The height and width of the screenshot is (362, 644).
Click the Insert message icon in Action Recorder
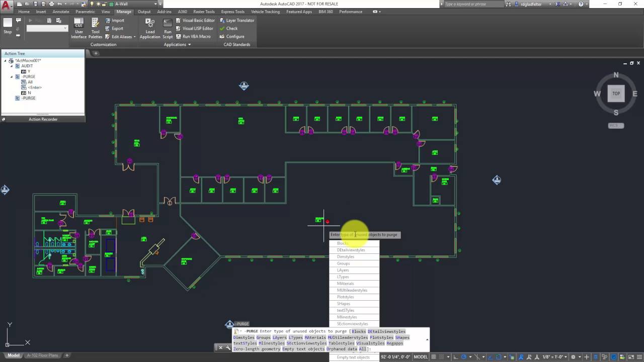click(x=18, y=20)
